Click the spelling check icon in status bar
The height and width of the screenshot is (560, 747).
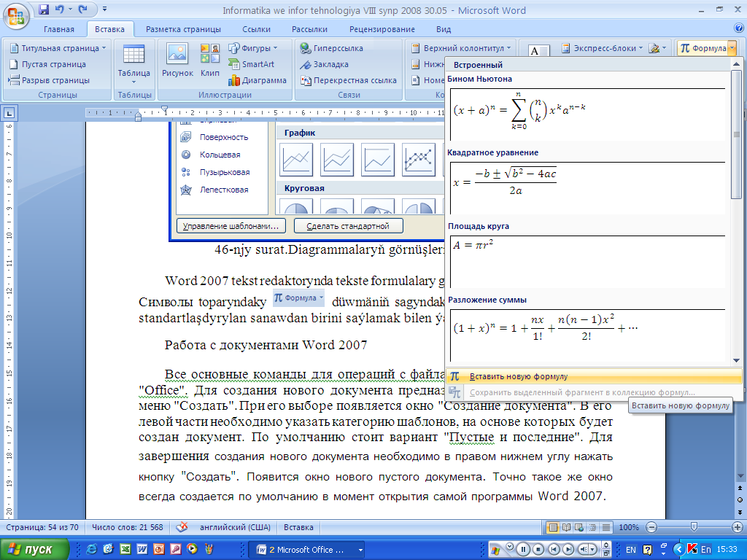[182, 527]
